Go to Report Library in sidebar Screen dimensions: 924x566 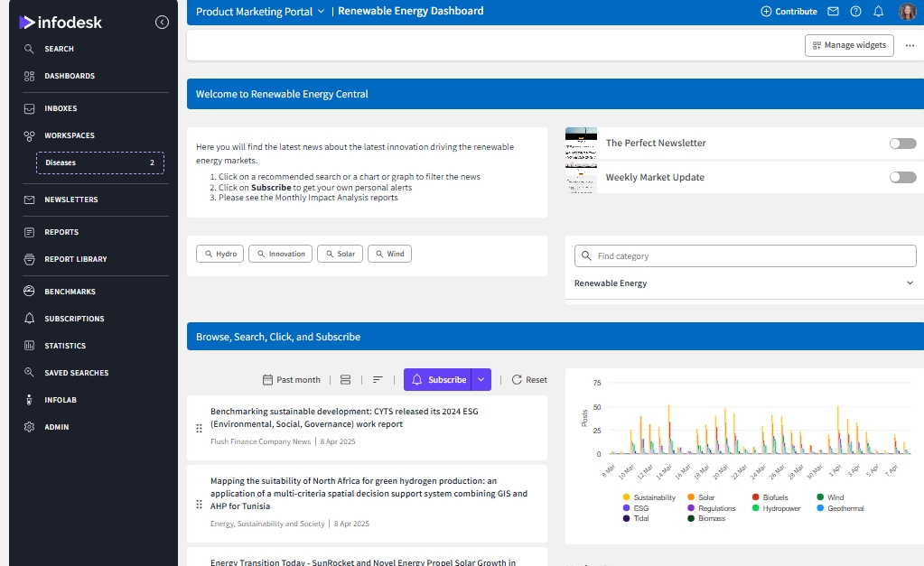point(76,260)
